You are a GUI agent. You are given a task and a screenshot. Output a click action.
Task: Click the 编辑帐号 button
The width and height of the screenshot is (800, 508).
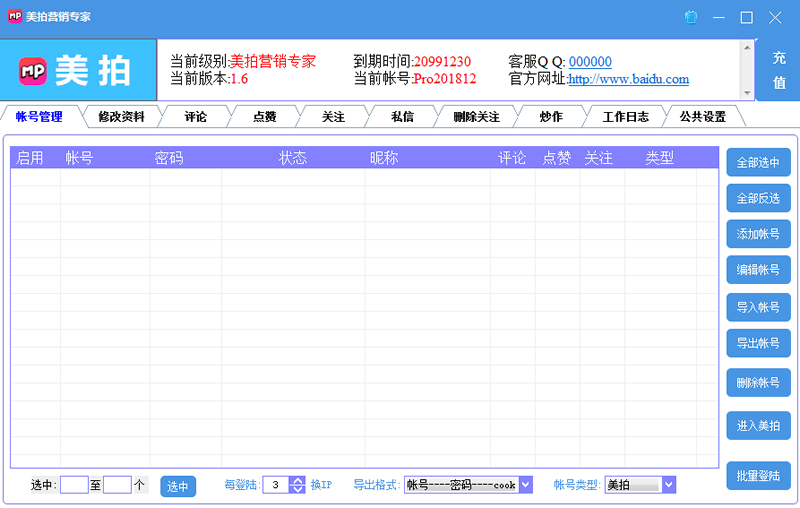[758, 269]
